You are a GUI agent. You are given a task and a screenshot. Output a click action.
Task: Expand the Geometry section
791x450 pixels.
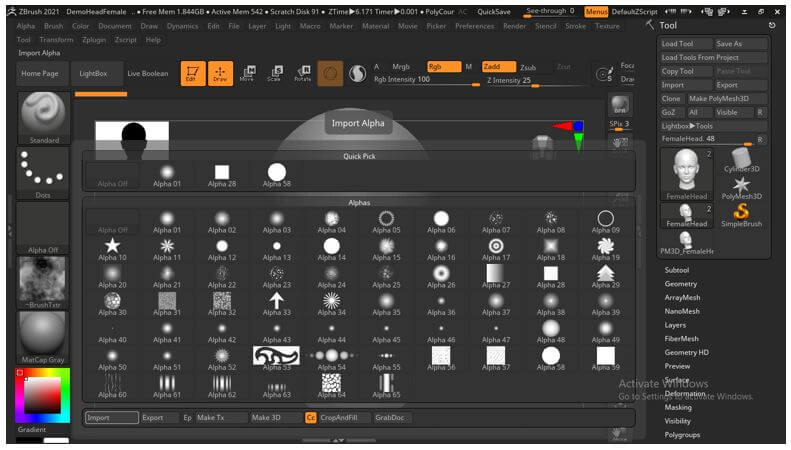click(681, 284)
